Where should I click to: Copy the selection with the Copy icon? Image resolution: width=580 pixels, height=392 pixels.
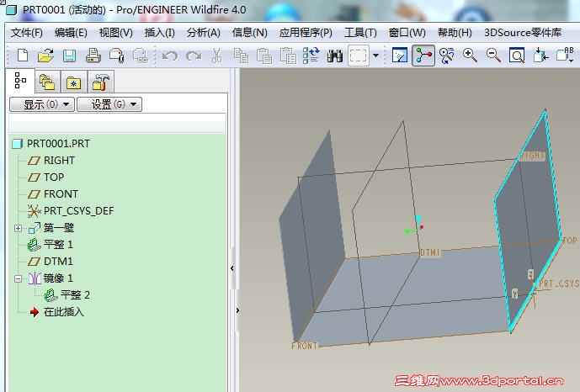point(241,56)
